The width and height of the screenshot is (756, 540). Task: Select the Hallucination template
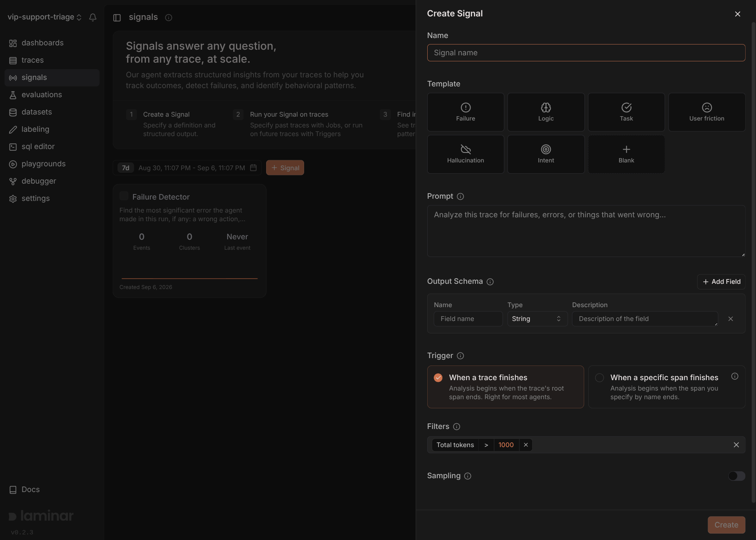click(x=465, y=154)
